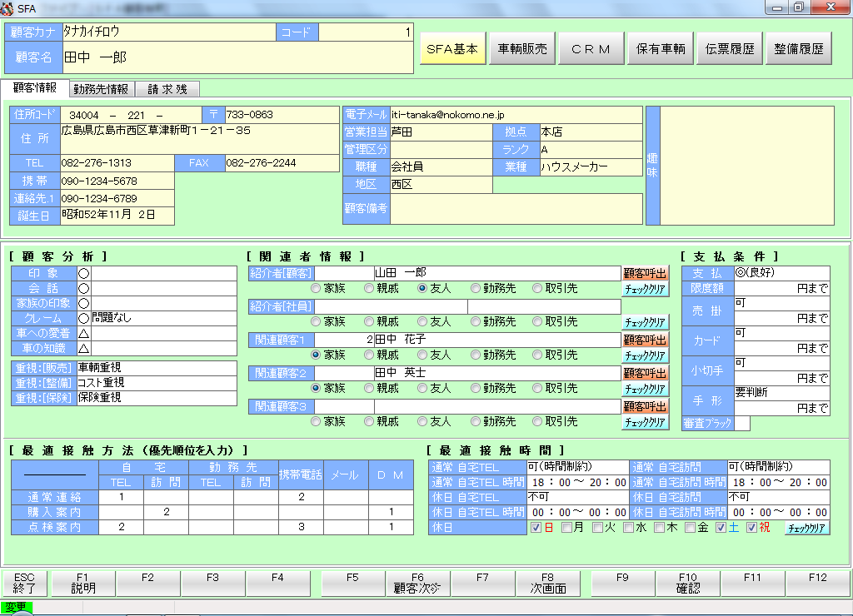The image size is (853, 616).
Task: Switch to the 勤務先情報 tab
Action: [101, 89]
